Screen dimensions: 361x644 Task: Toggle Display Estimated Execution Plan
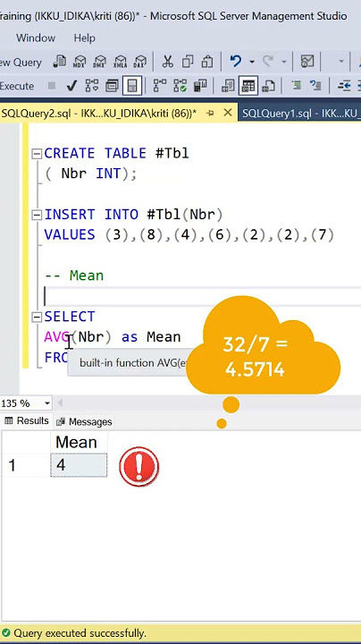92,86
